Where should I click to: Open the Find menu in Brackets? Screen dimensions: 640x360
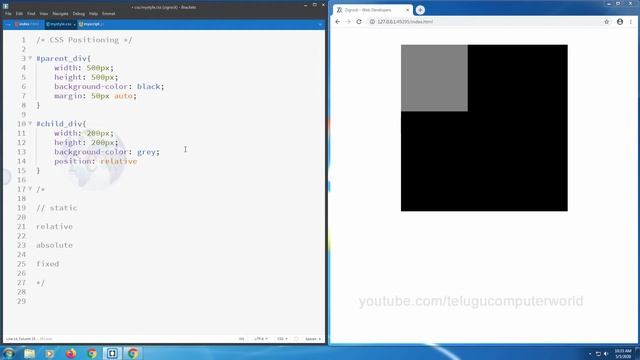(31, 13)
